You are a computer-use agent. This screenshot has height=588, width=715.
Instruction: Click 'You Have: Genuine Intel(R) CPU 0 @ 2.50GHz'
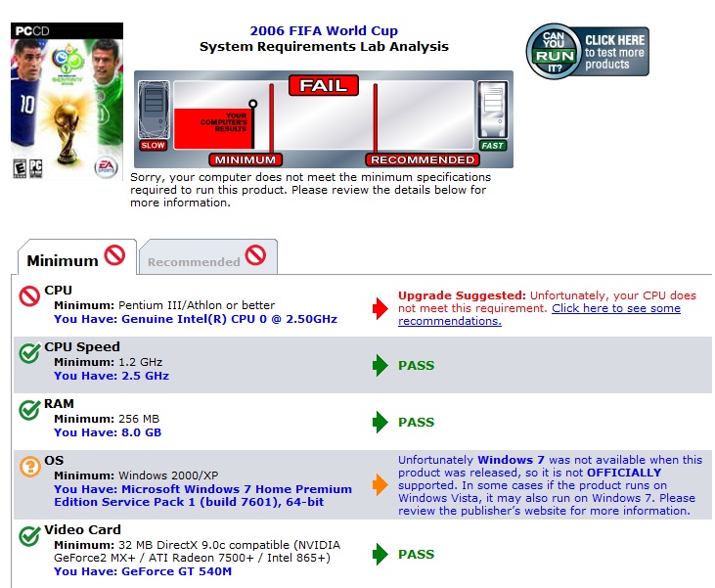coord(196,319)
